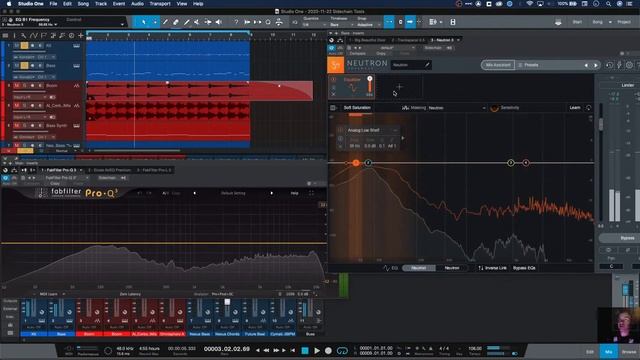
Task: Add a module with the plus slot in Neutron
Action: tap(399, 87)
